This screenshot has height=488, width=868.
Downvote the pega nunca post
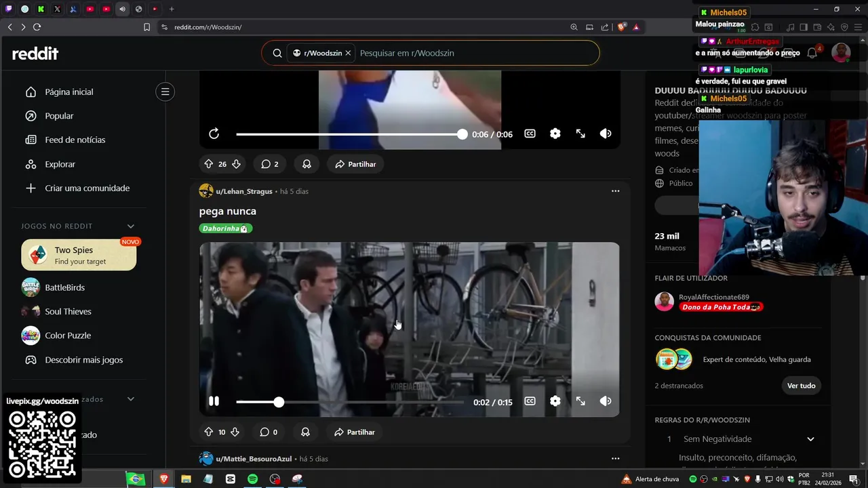[x=235, y=432]
